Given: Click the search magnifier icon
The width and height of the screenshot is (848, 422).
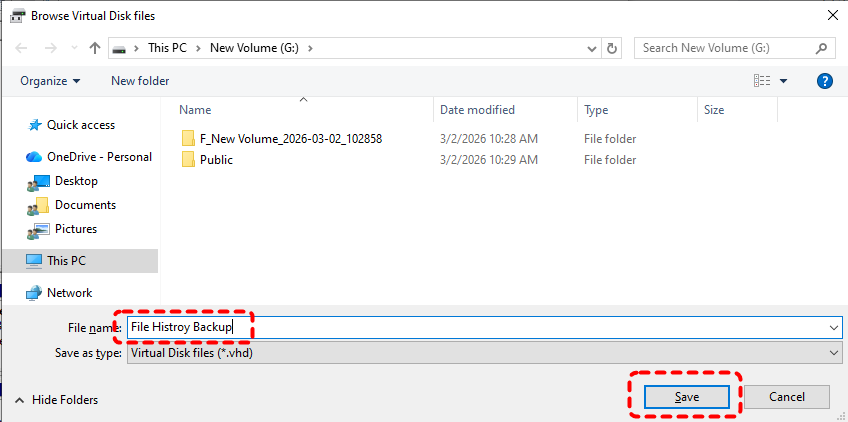Looking at the screenshot, I should click(822, 48).
